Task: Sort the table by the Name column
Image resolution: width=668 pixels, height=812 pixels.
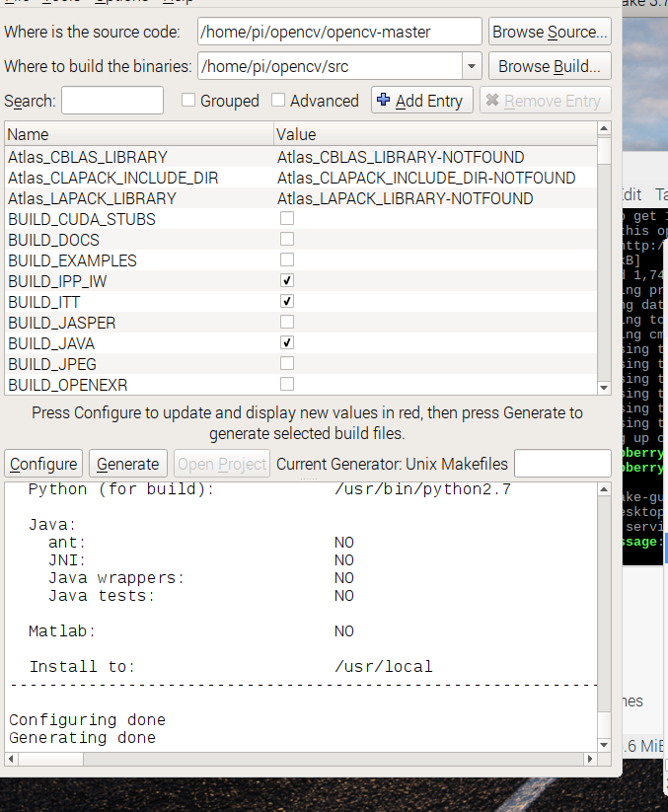Action: click(x=139, y=134)
